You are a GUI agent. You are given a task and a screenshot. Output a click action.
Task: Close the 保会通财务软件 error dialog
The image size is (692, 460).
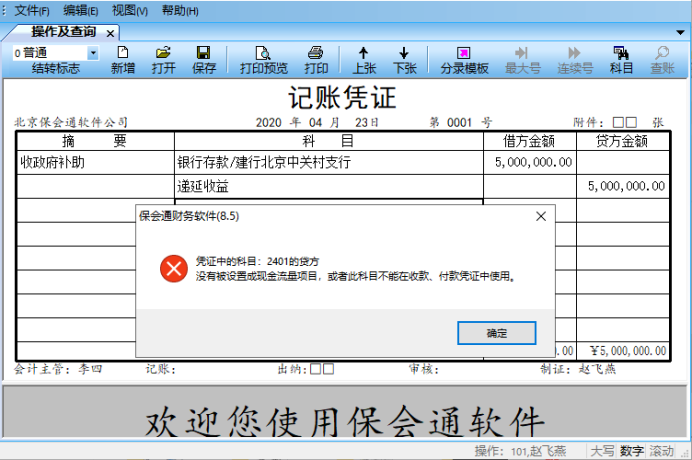[x=541, y=215]
